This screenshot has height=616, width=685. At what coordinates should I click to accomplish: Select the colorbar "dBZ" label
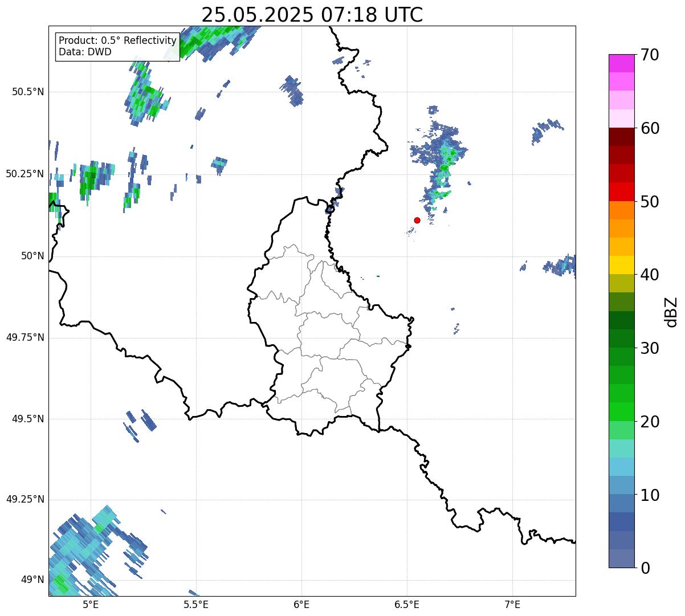pos(672,311)
